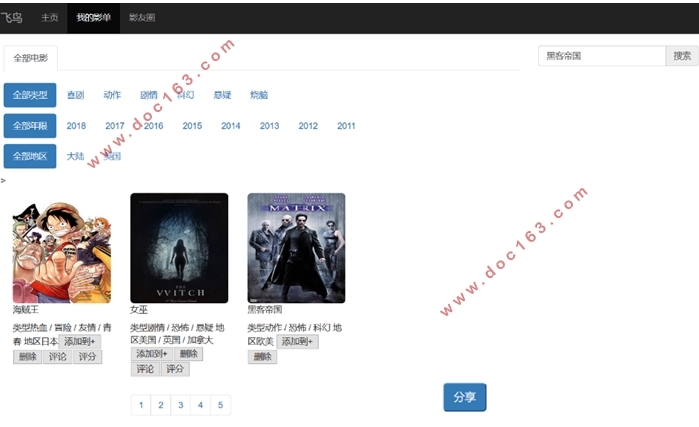Filter movies by year 2013
The image size is (699, 427).
coord(269,126)
